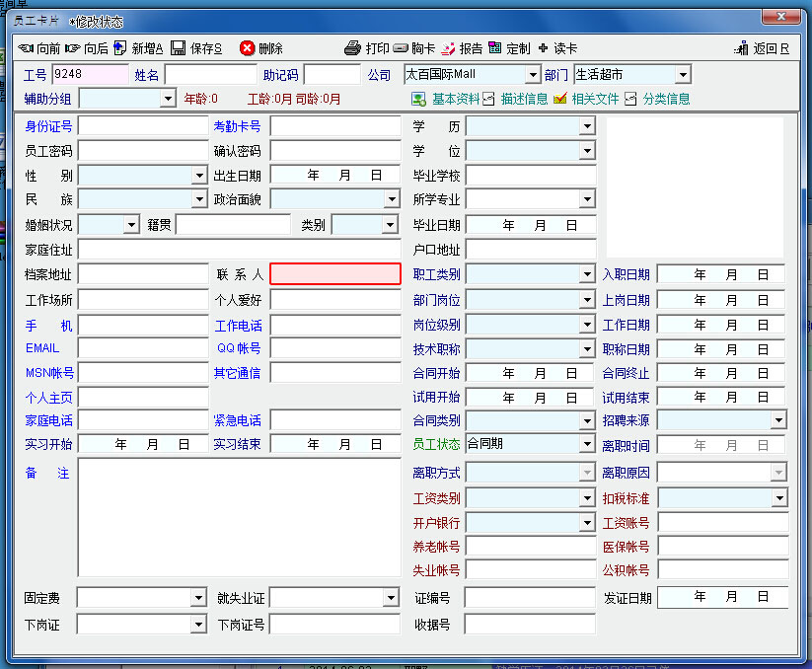Click the 向前 (previous record) toolbar icon

click(27, 48)
